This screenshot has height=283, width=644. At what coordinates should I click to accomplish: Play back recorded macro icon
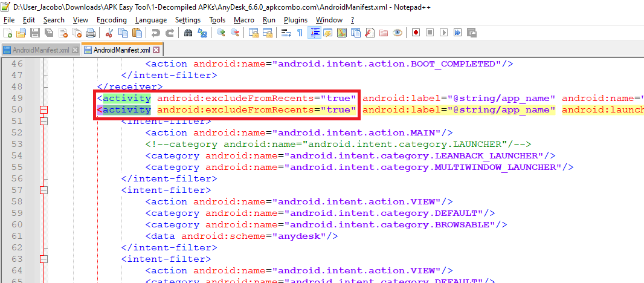443,33
